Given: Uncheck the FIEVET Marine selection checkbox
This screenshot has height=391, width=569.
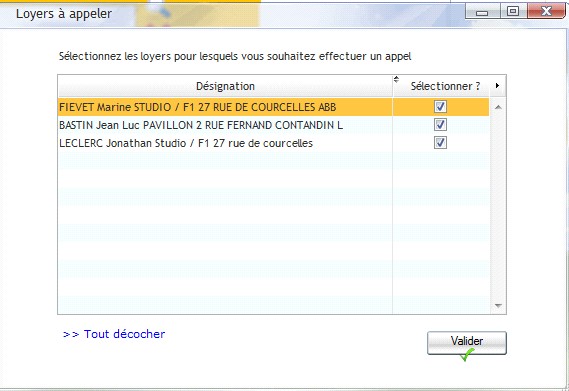Looking at the screenshot, I should (440, 107).
